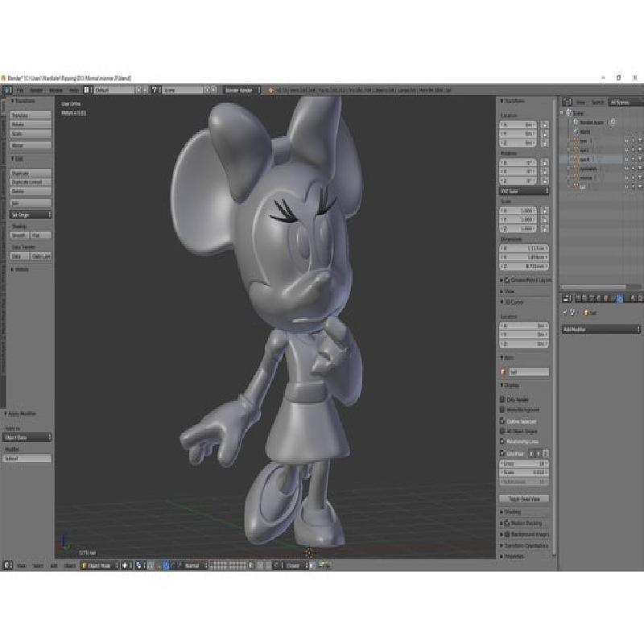Open Properties editor type selector icon
644x644 pixels.
pos(567,299)
